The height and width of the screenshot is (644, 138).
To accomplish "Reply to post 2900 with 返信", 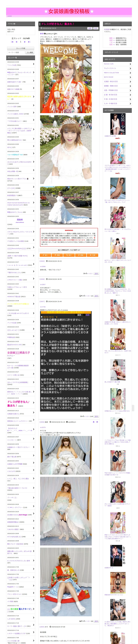I will (96, 273).
